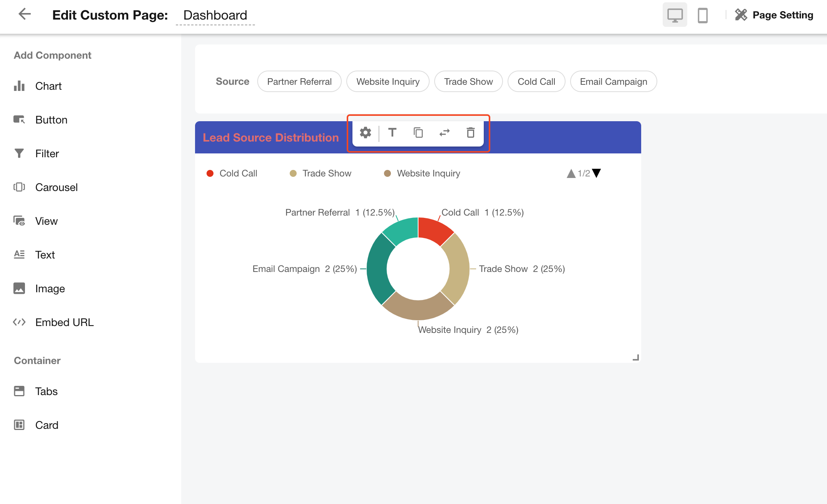Click the back arrow icon
Image resolution: width=827 pixels, height=504 pixels.
click(25, 15)
